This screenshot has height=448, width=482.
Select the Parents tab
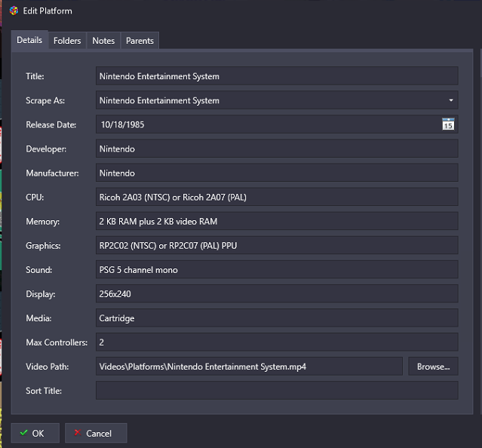tap(140, 41)
